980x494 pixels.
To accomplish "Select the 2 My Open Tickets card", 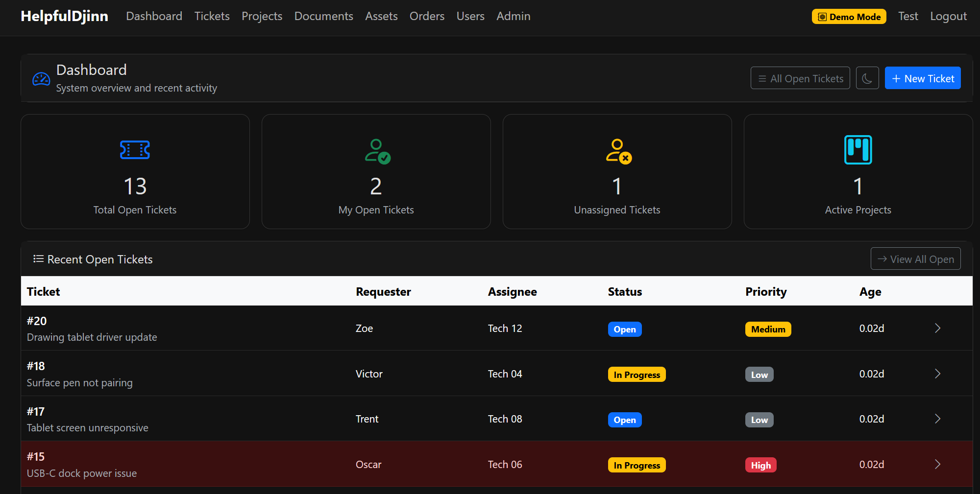I will point(376,172).
